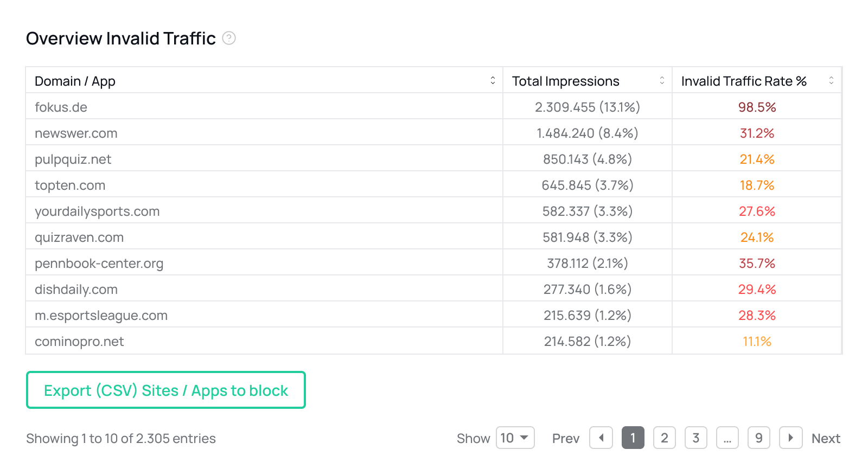Select the m.esportsleague.com row
Viewport: 868px width, 475px height.
101,316
